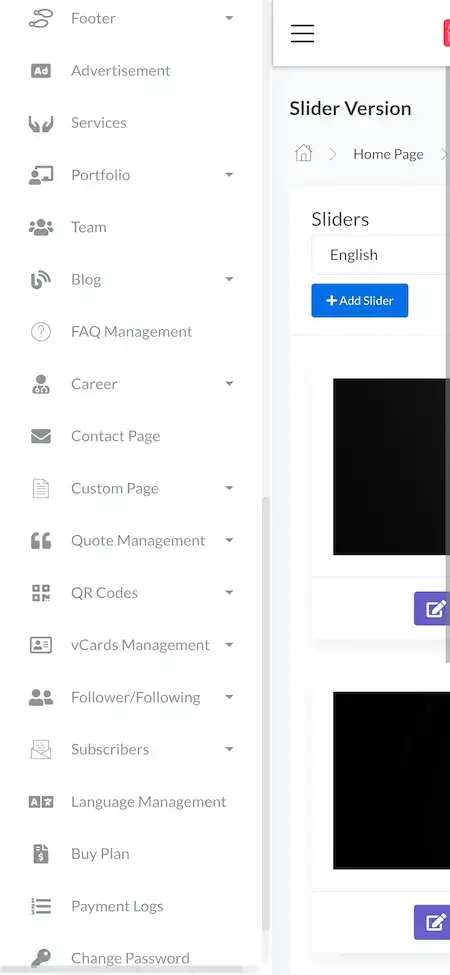Click the Follower/Following people icon

[x=41, y=698]
